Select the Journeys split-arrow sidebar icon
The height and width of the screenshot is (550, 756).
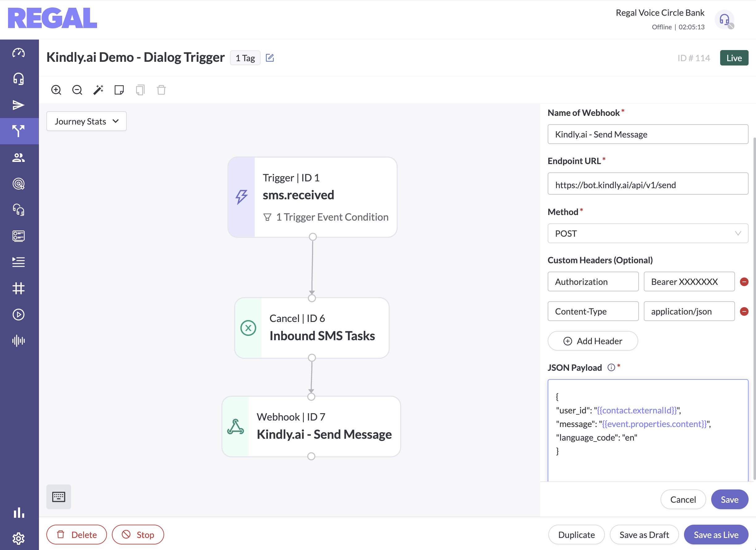click(x=19, y=131)
